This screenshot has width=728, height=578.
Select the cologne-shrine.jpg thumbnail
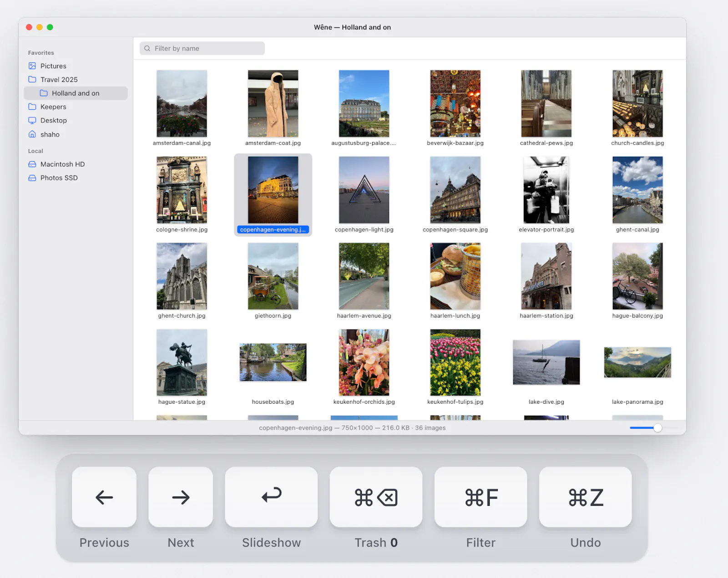[x=182, y=190]
